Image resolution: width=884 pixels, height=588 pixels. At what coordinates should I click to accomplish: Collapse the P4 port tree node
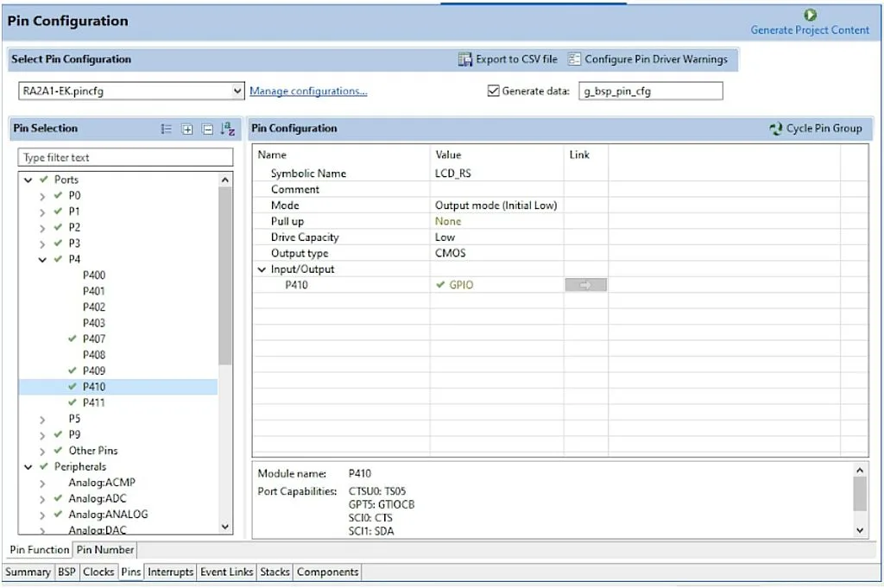(x=42, y=259)
